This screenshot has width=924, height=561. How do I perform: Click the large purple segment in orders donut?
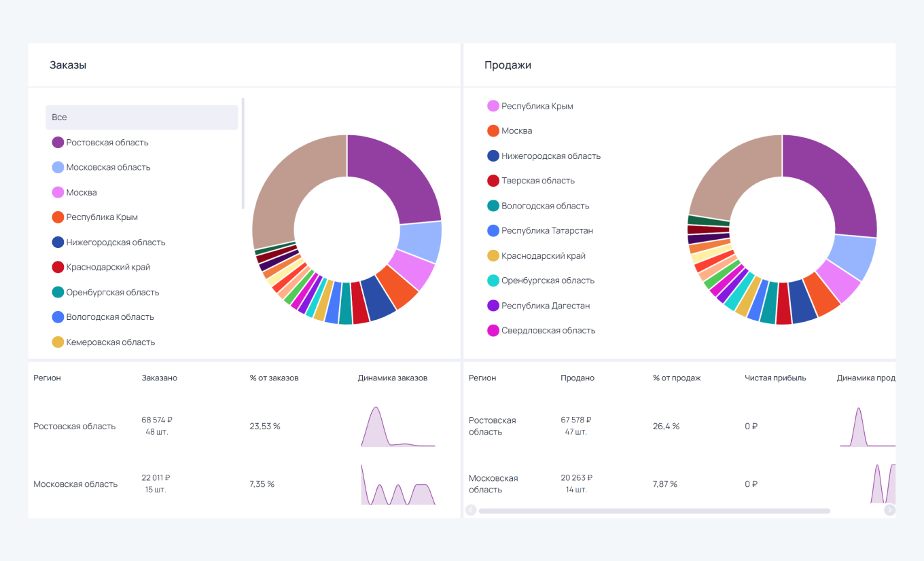pos(401,177)
